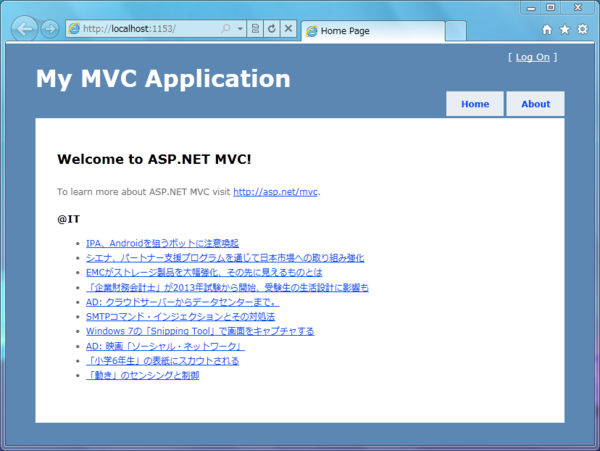Open the 2013 exam article link
600x451 pixels.
[227, 287]
